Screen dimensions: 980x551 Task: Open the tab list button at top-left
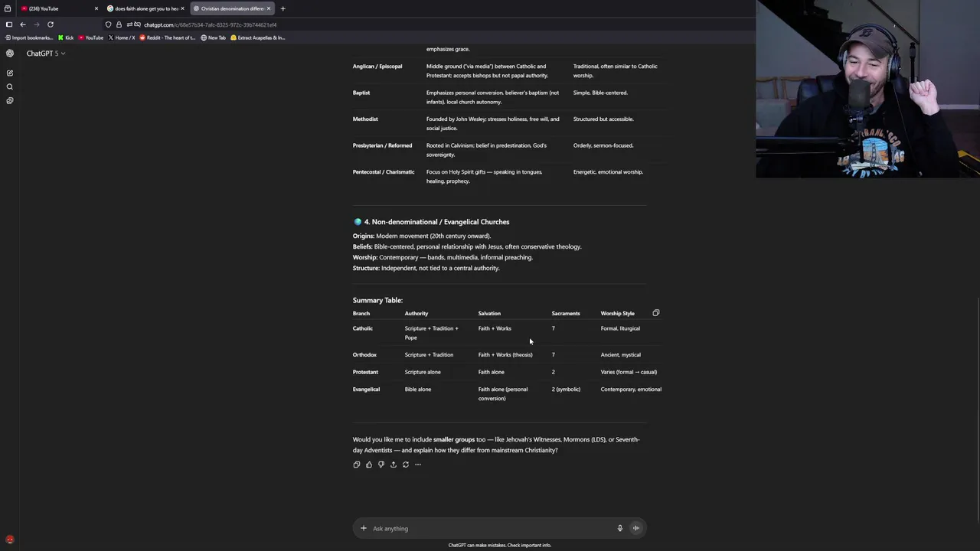[x=8, y=8]
